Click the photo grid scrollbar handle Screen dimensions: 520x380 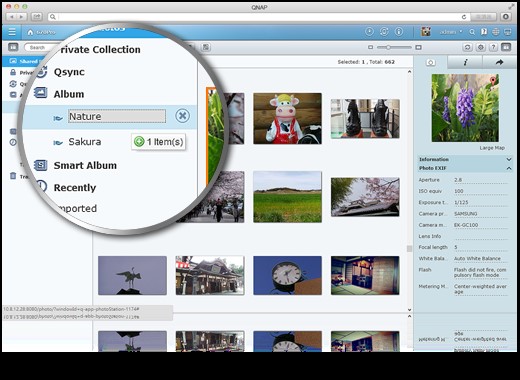coord(409,249)
